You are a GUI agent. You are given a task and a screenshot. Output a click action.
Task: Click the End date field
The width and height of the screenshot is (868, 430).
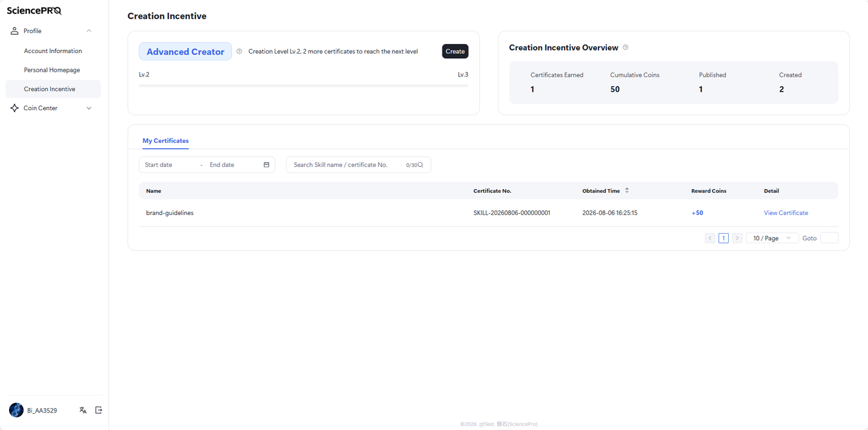click(x=234, y=165)
